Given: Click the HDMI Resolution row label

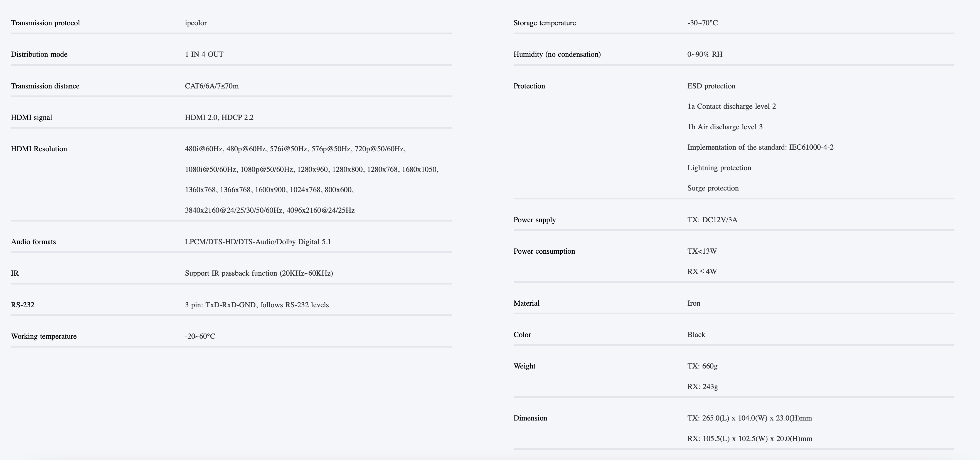Looking at the screenshot, I should [39, 149].
